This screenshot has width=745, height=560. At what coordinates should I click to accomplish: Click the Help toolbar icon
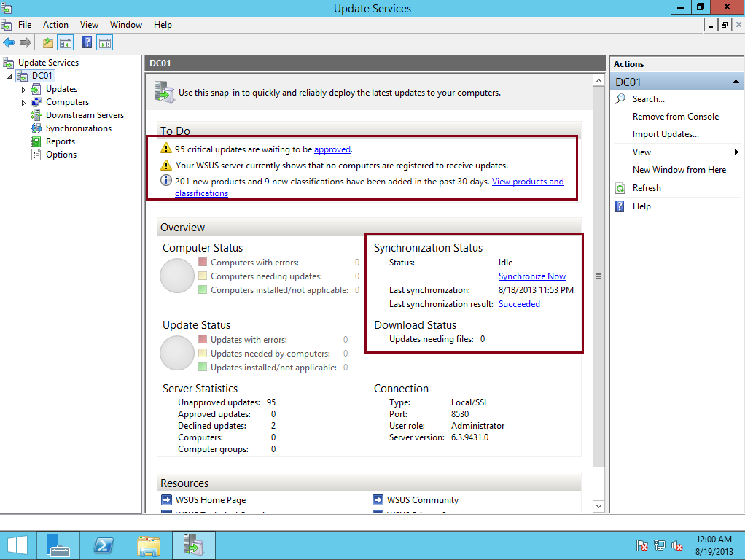click(x=86, y=42)
